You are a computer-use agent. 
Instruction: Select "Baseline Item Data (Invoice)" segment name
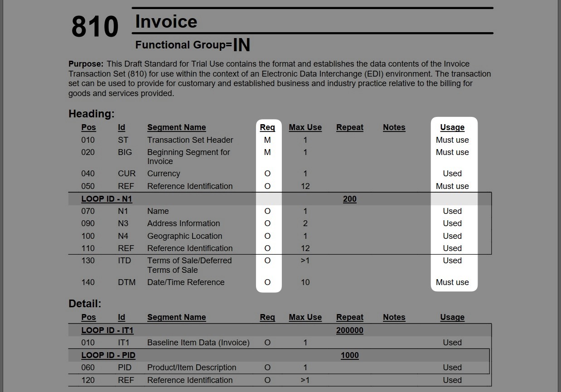(198, 343)
